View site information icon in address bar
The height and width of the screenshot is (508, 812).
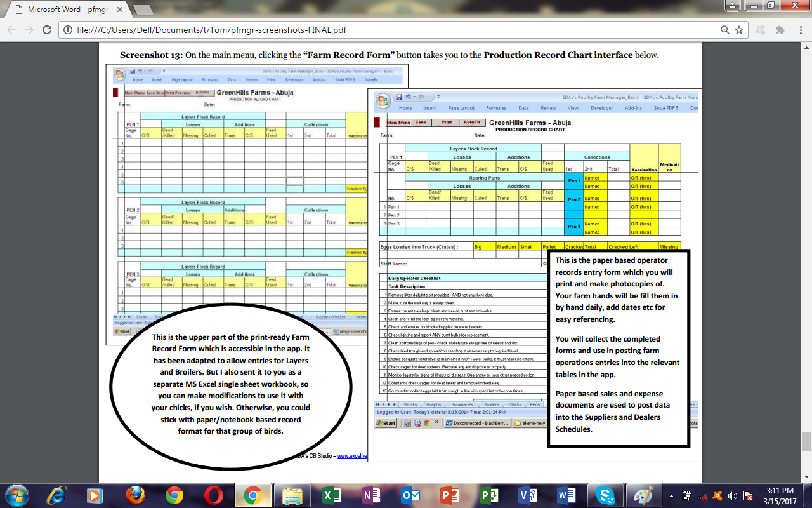(67, 30)
